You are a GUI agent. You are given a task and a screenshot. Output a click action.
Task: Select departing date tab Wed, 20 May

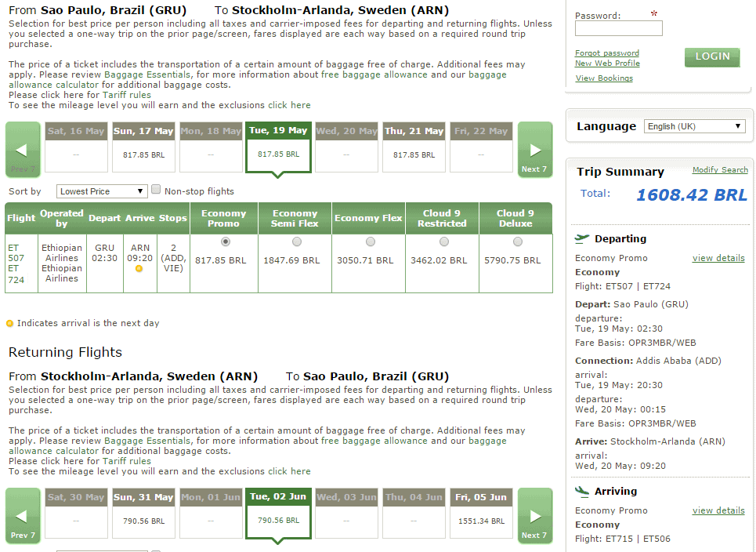346,147
